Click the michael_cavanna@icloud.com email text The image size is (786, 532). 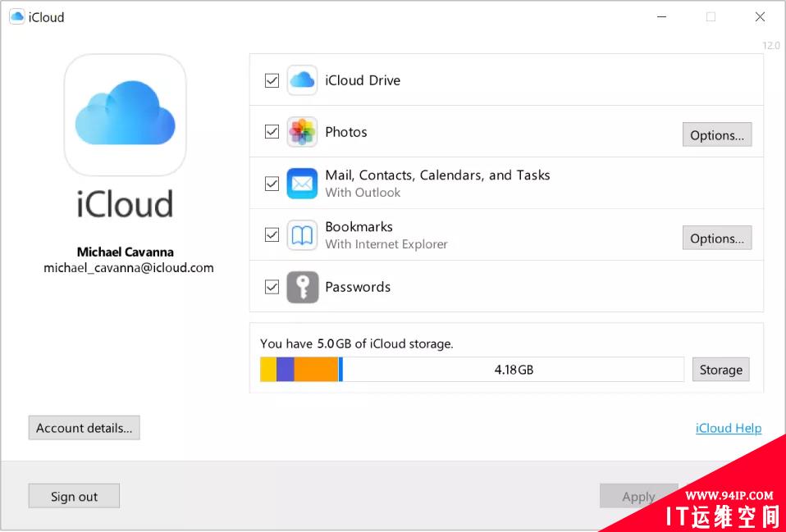coord(128,267)
